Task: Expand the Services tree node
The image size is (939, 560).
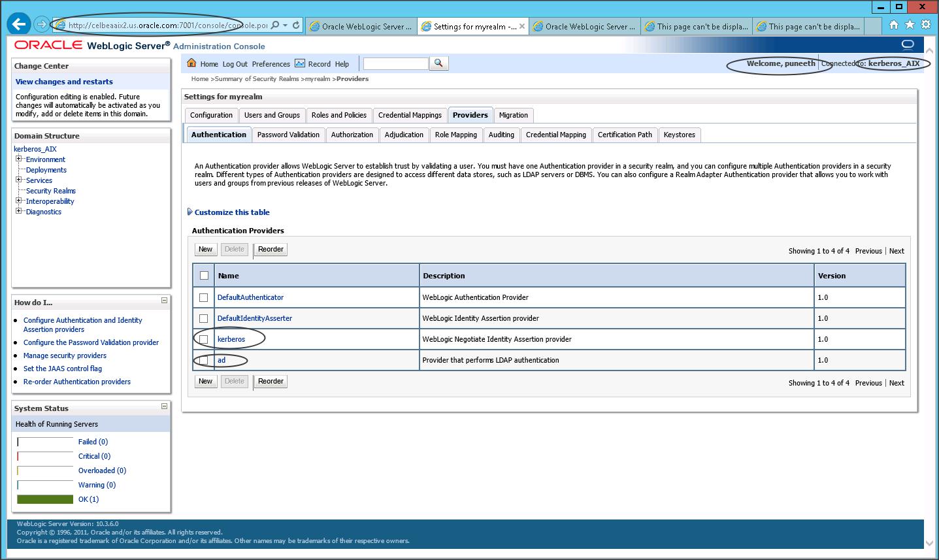Action: tap(19, 180)
